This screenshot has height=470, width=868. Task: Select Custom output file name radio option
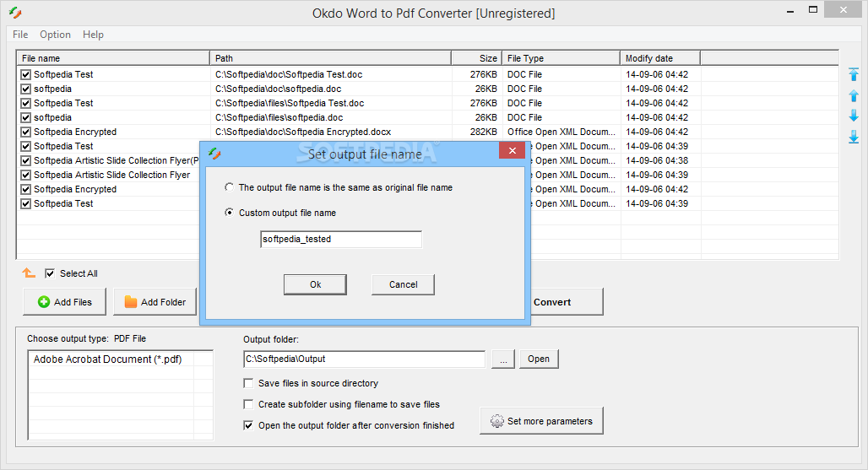(x=229, y=213)
